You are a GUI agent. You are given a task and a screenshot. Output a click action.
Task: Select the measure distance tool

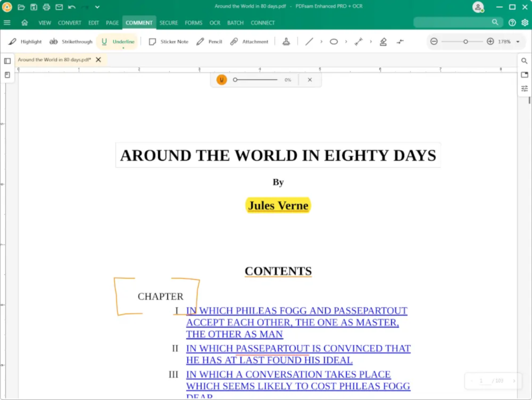[359, 42]
